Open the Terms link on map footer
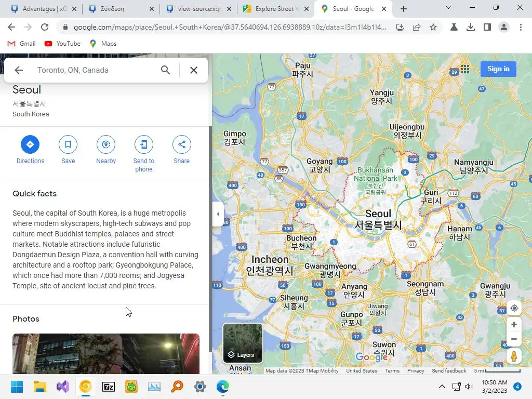Viewport: 532px width, 399px height. click(392, 371)
